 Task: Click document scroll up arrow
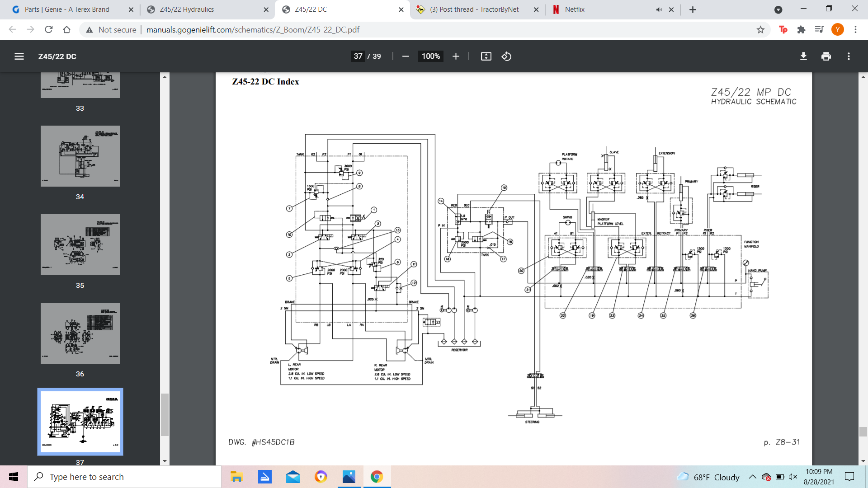pyautogui.click(x=863, y=77)
